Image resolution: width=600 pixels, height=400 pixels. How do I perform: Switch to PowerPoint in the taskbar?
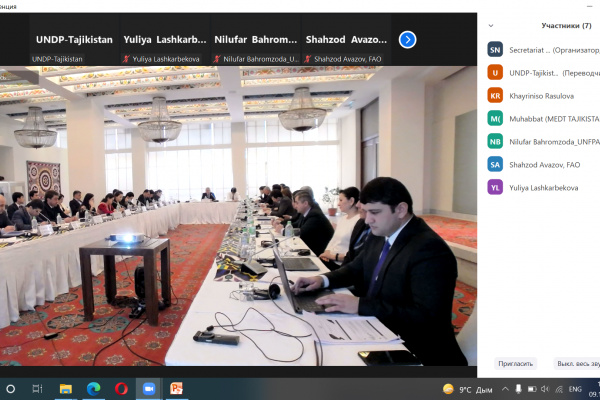[x=177, y=388]
